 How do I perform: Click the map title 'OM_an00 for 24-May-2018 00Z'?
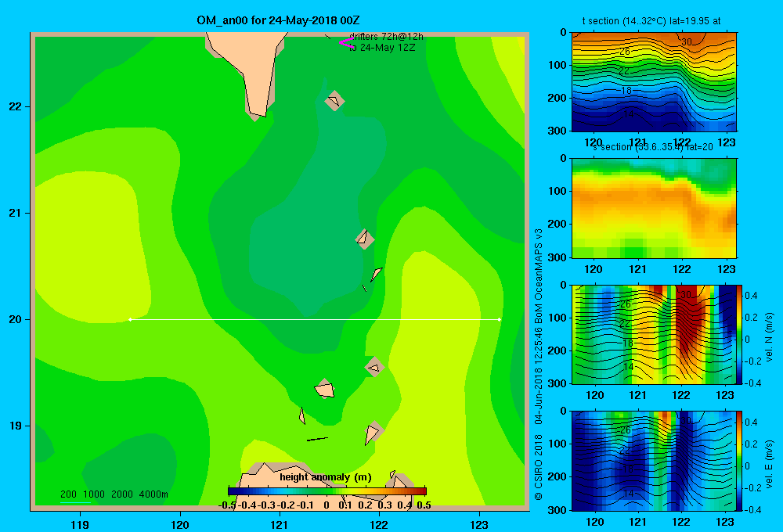coord(278,20)
